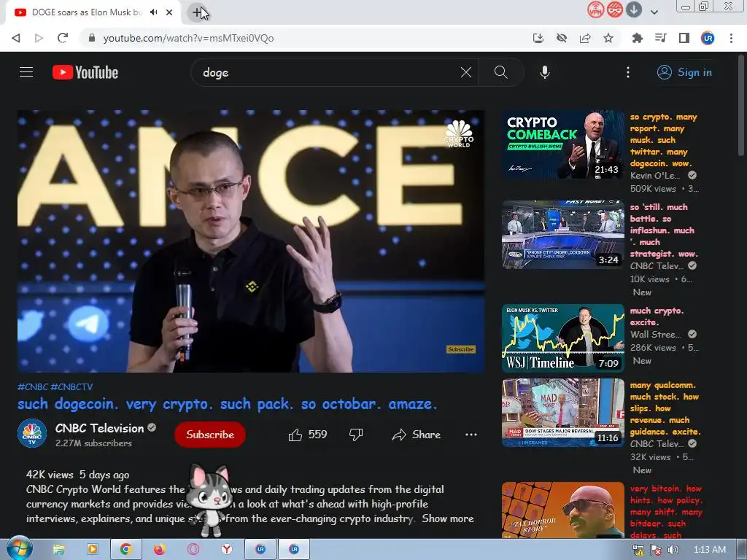747x560 pixels.
Task: Click the CNBC Television channel avatar
Action: point(32,433)
